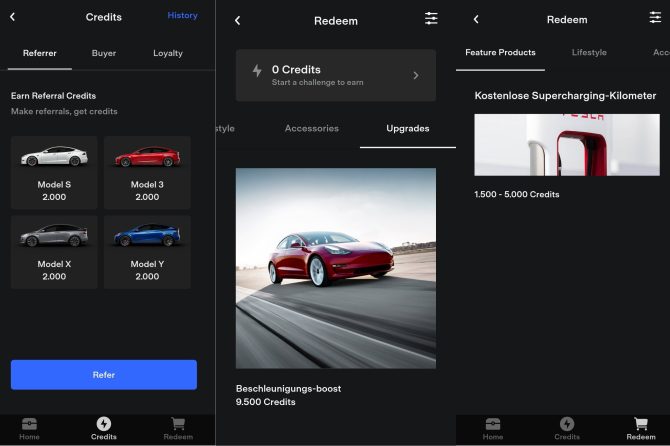
Task: Switch to the Loyalty tab
Action: tap(168, 53)
